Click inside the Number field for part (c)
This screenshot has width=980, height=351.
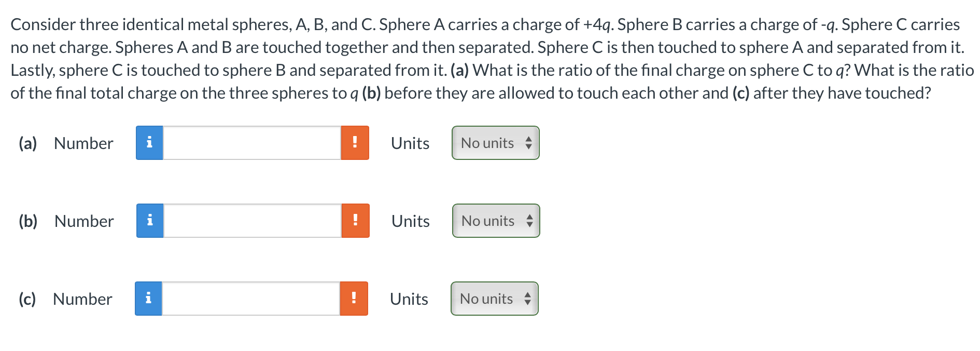click(251, 299)
